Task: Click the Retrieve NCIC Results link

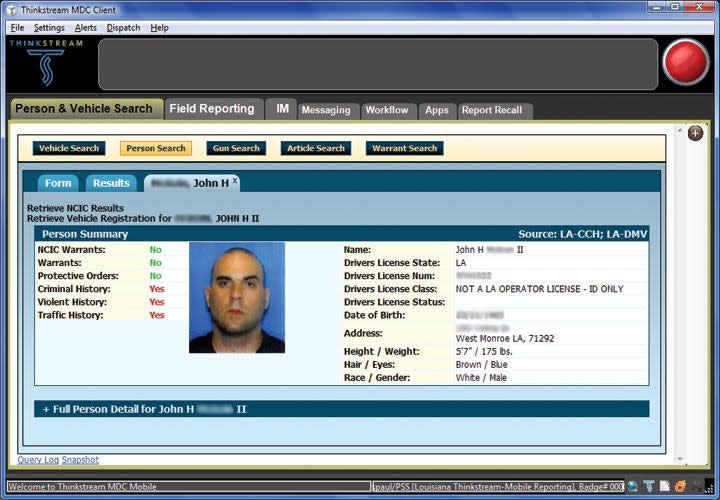Action: coord(75,208)
